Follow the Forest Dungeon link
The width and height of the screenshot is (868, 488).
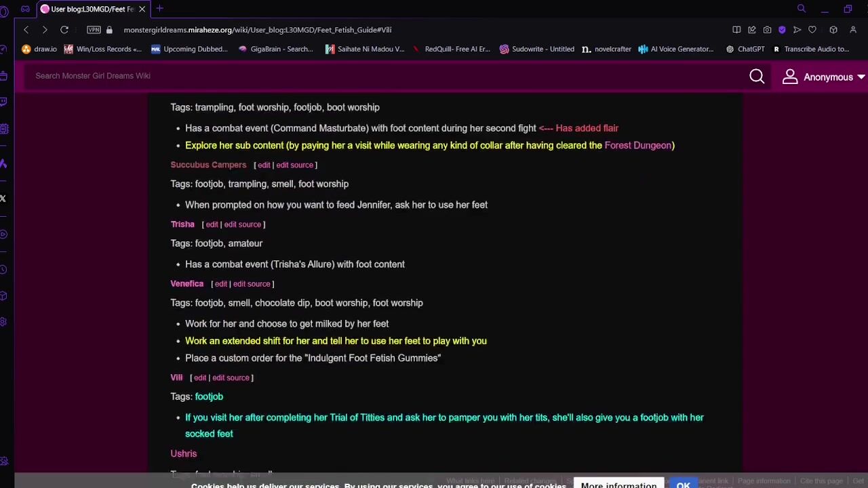pos(637,145)
